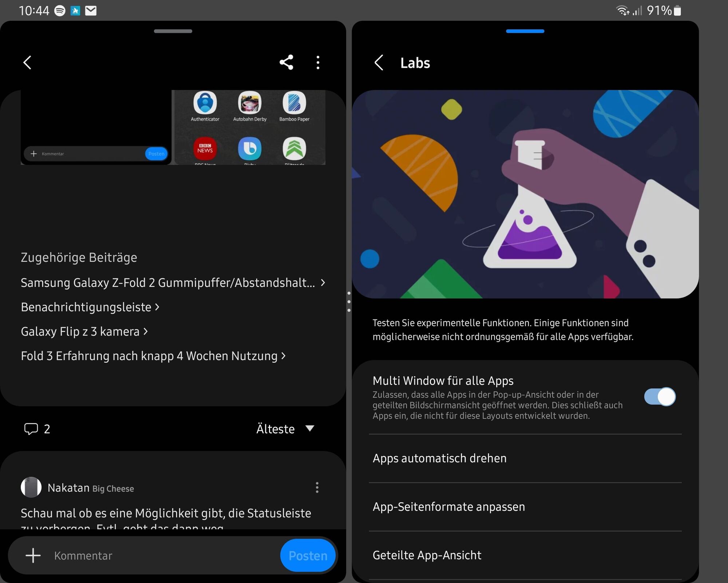Tap the clock time 10:44
This screenshot has width=728, height=583.
pos(34,11)
